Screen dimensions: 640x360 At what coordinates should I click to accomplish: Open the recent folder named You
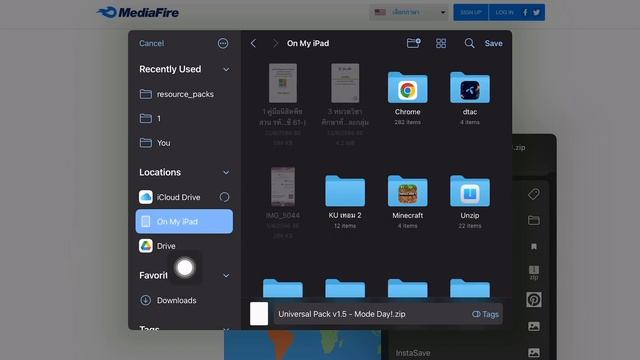point(184,143)
